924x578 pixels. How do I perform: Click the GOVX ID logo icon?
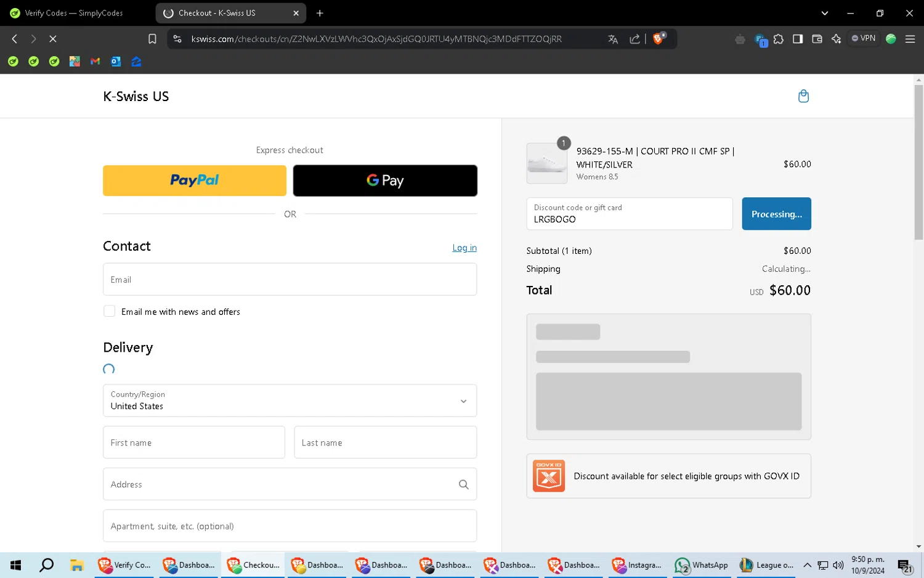(549, 476)
